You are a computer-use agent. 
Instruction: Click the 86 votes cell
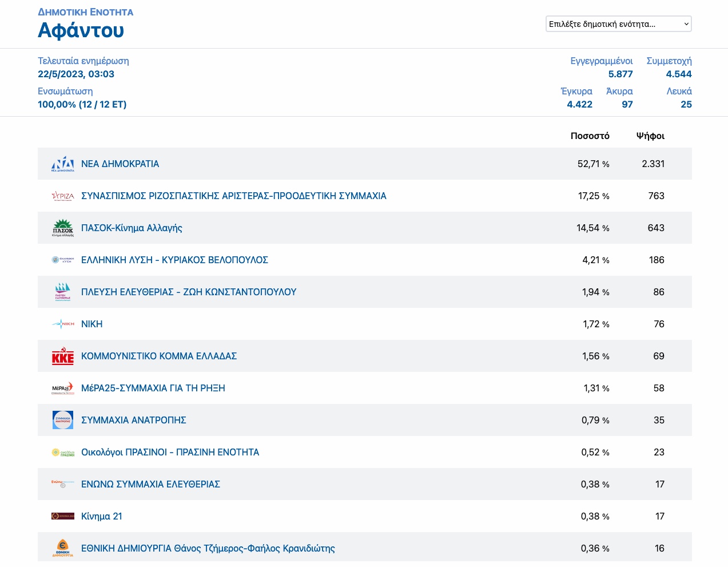tap(659, 292)
